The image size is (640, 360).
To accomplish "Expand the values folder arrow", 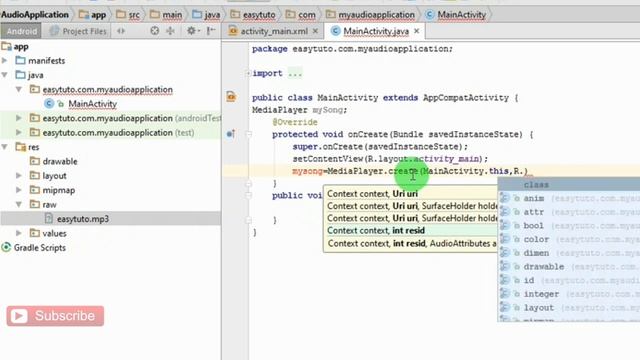I will click(x=19, y=233).
